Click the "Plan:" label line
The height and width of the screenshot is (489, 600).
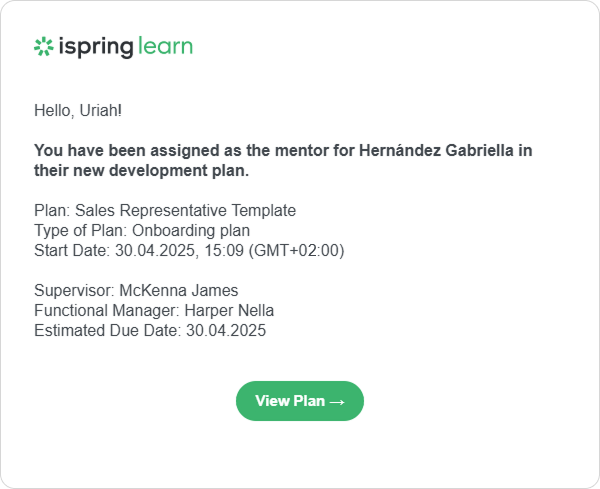[165, 210]
